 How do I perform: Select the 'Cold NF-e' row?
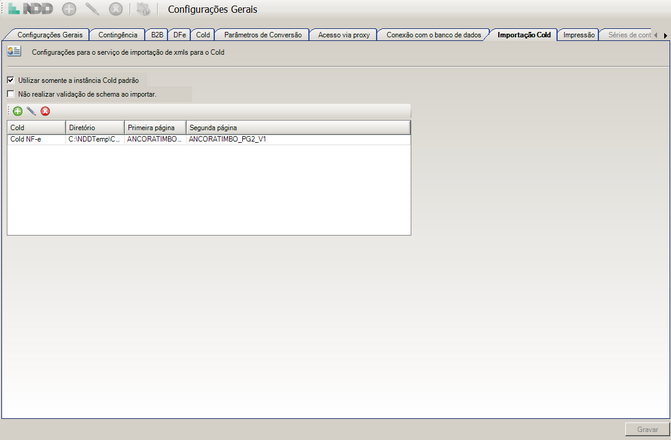click(x=209, y=140)
